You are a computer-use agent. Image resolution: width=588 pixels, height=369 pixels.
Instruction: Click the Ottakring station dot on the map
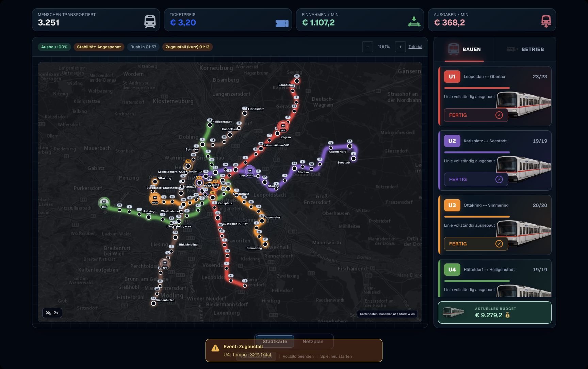[x=155, y=181]
